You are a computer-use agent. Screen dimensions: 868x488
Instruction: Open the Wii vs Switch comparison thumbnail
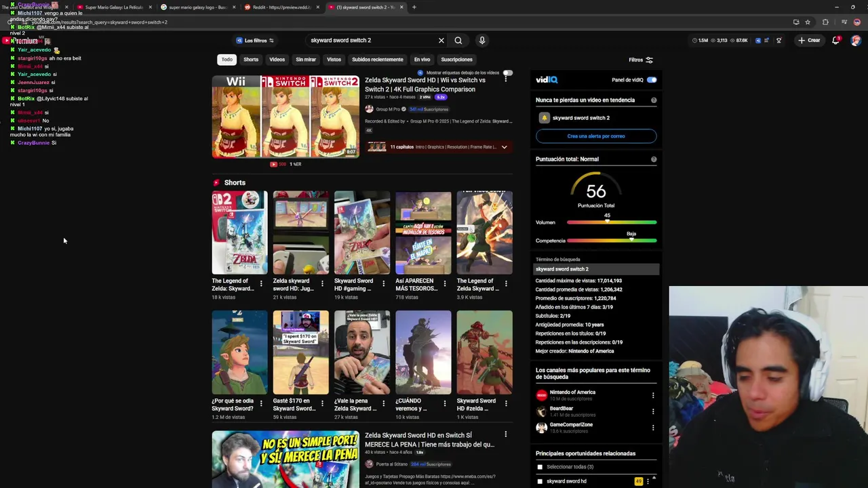285,117
